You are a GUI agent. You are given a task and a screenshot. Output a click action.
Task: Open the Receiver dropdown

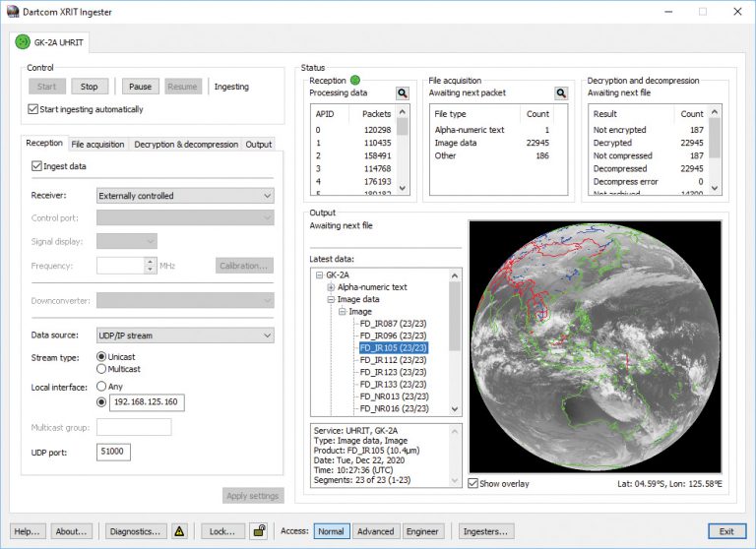coord(185,196)
